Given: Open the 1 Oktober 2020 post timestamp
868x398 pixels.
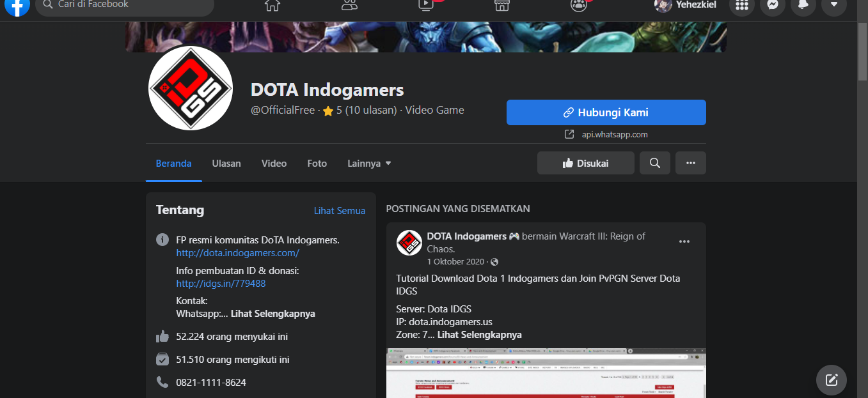Looking at the screenshot, I should click(x=456, y=262).
